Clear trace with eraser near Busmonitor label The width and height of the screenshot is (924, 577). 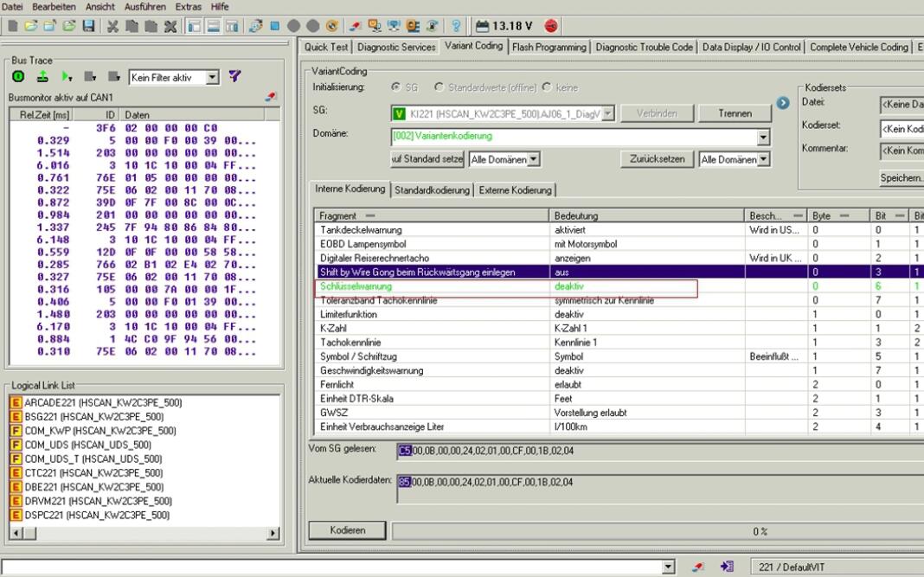271,97
